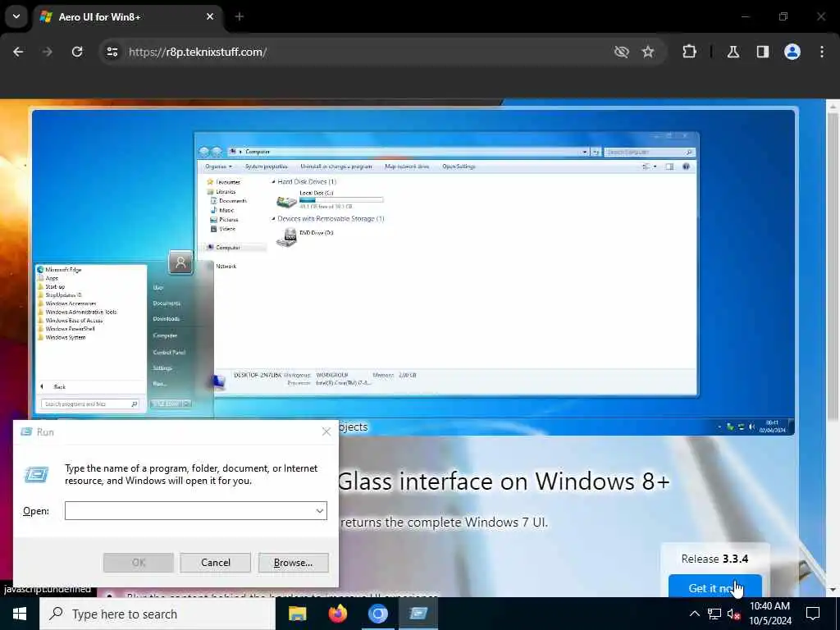Open the profile avatar menu
The height and width of the screenshot is (630, 840).
pyautogui.click(x=792, y=52)
